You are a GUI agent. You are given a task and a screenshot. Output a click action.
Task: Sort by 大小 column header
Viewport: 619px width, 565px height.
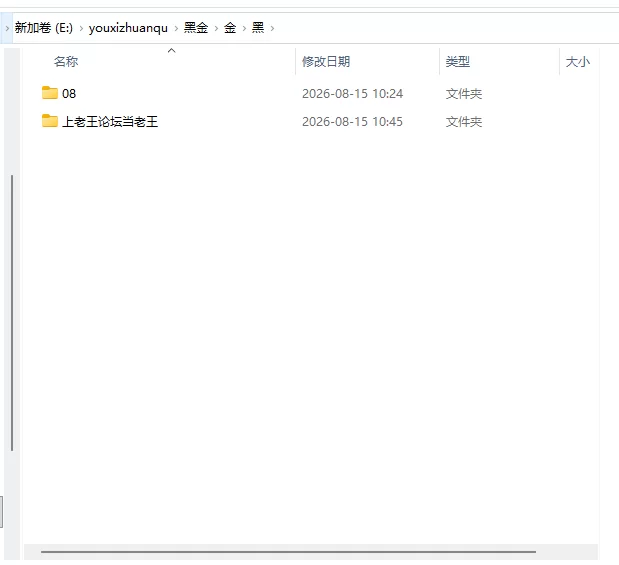(x=578, y=62)
